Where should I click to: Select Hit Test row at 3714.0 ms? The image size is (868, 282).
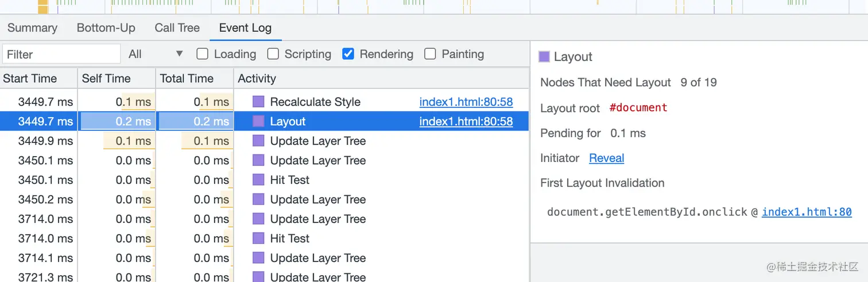point(264,238)
